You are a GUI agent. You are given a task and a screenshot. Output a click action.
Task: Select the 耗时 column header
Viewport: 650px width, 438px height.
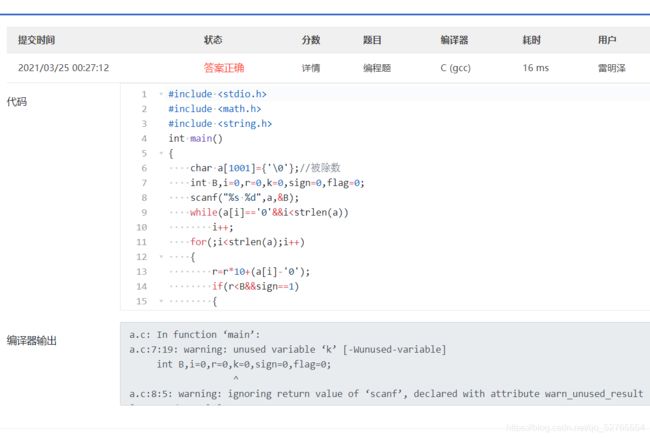531,40
